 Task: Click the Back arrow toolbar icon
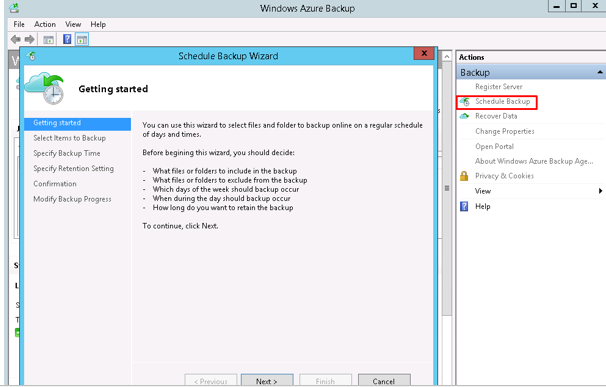(x=15, y=39)
